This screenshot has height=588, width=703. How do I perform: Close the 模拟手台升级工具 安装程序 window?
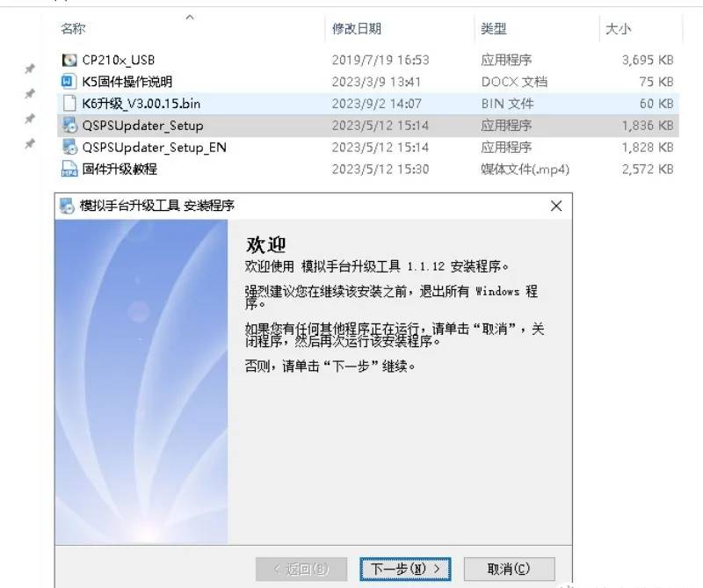[x=556, y=206]
